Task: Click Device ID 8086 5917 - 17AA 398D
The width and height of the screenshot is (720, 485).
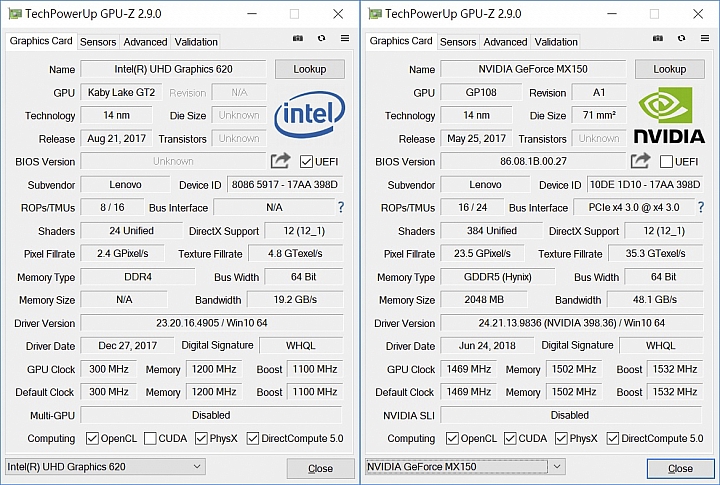Action: [x=285, y=185]
